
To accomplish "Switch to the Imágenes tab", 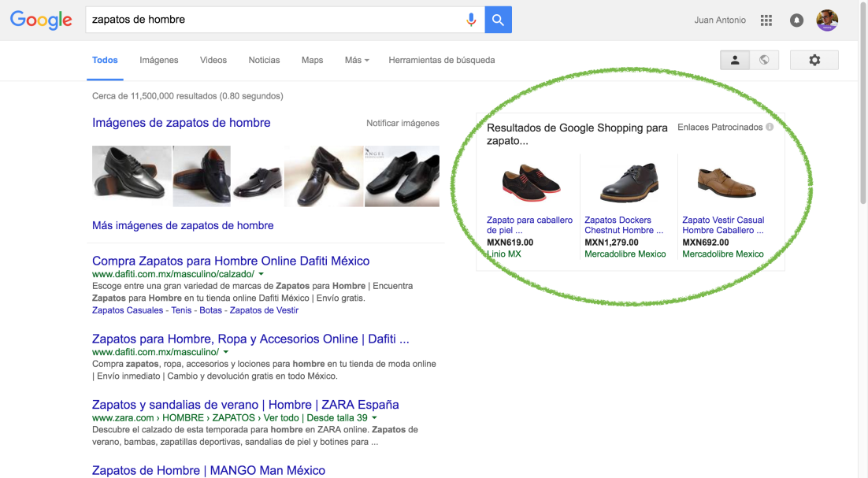I will pos(159,61).
